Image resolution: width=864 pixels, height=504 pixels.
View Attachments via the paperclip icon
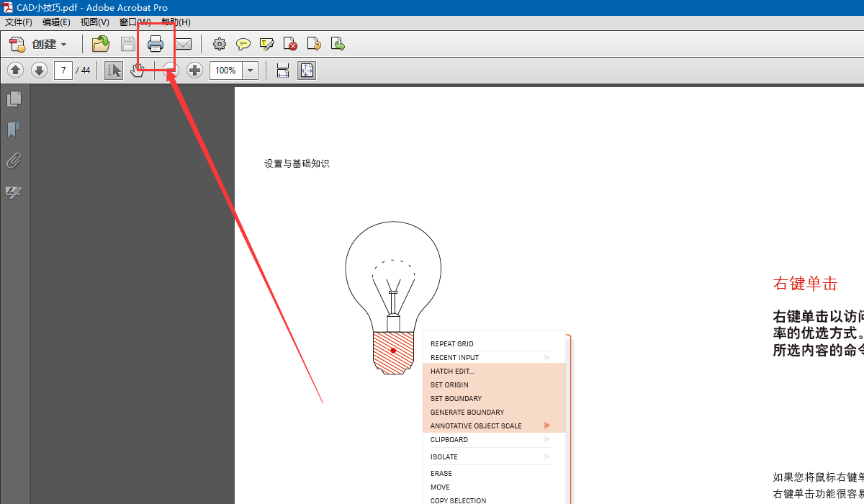pos(14,161)
